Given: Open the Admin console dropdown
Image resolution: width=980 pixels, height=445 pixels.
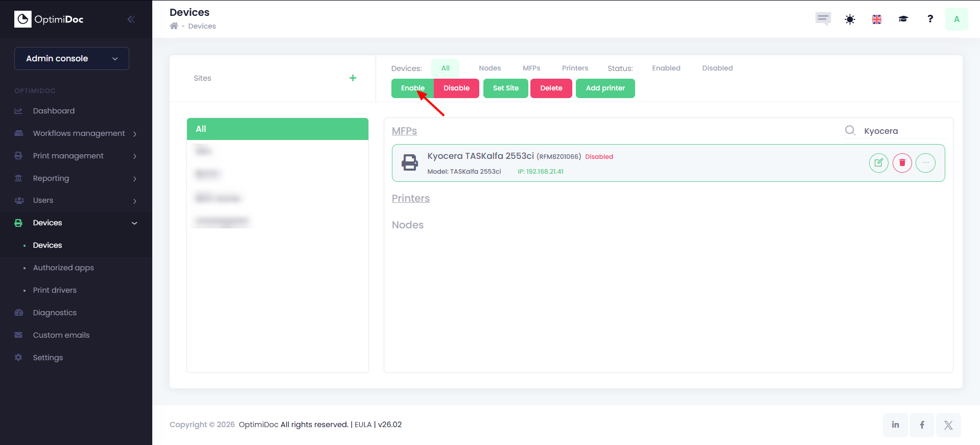Looking at the screenshot, I should tap(72, 59).
